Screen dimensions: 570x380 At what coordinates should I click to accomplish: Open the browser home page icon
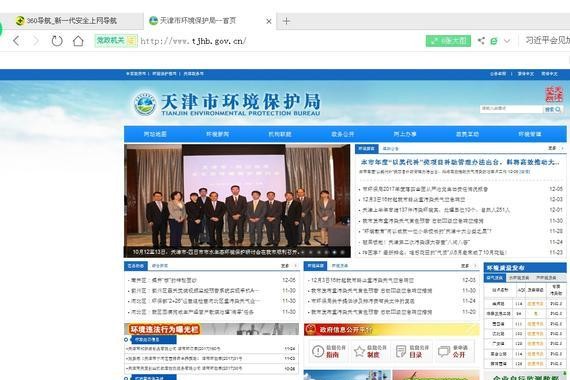click(x=78, y=41)
